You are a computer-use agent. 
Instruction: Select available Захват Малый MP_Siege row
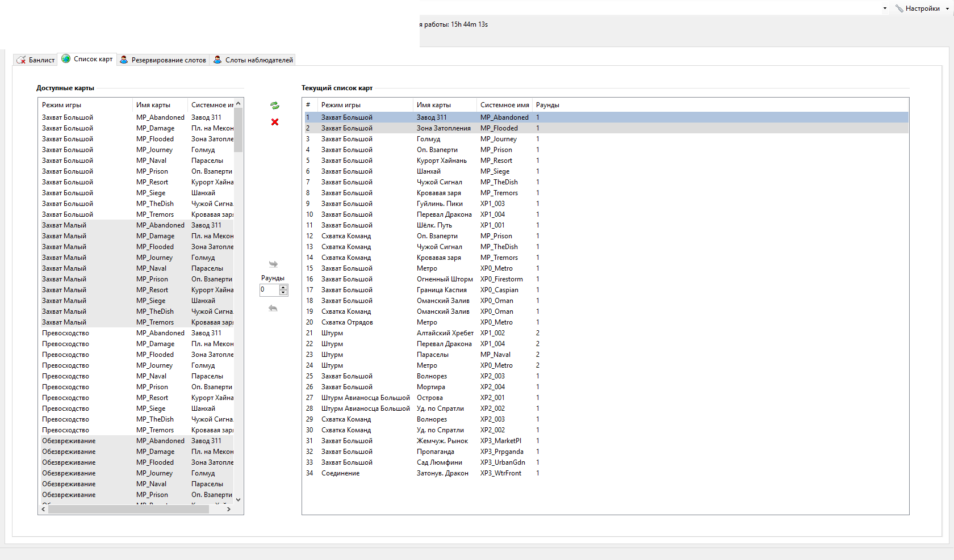tap(136, 301)
